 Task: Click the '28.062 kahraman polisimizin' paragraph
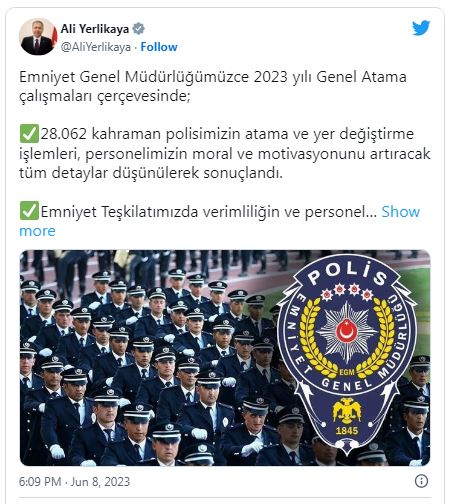[225, 153]
